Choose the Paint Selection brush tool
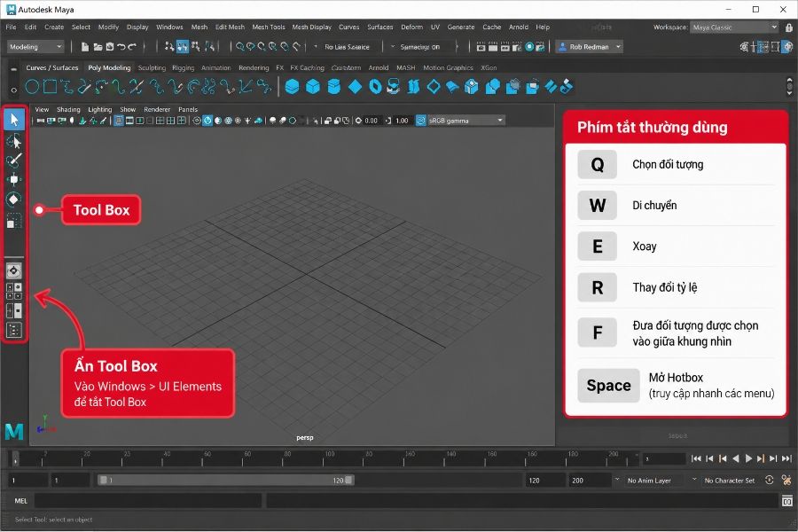This screenshot has width=798, height=532. 13,160
